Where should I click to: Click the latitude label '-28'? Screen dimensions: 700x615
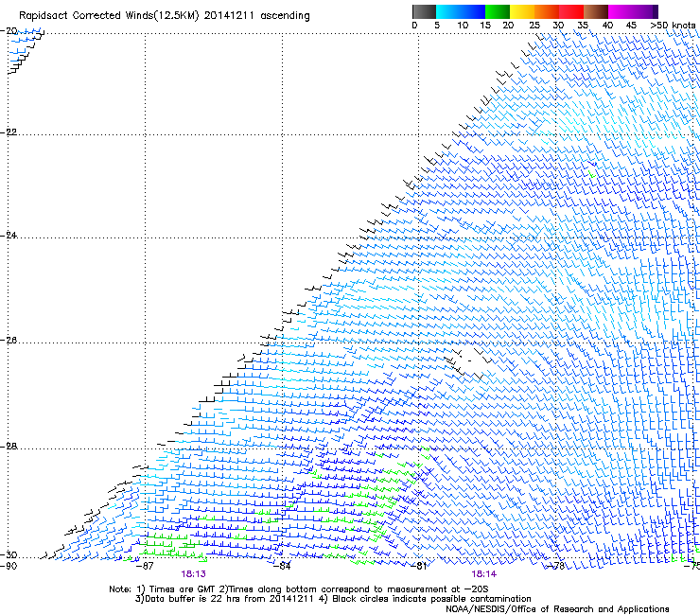9,447
